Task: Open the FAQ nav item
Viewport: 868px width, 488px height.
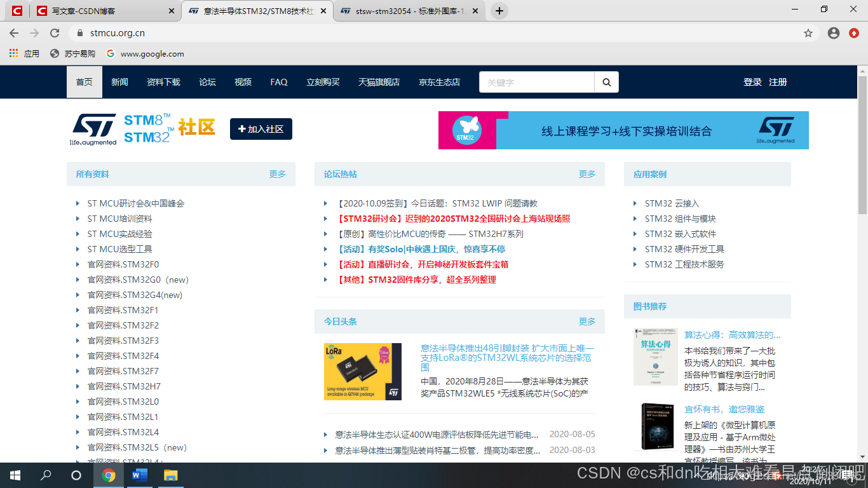Action: tap(279, 82)
